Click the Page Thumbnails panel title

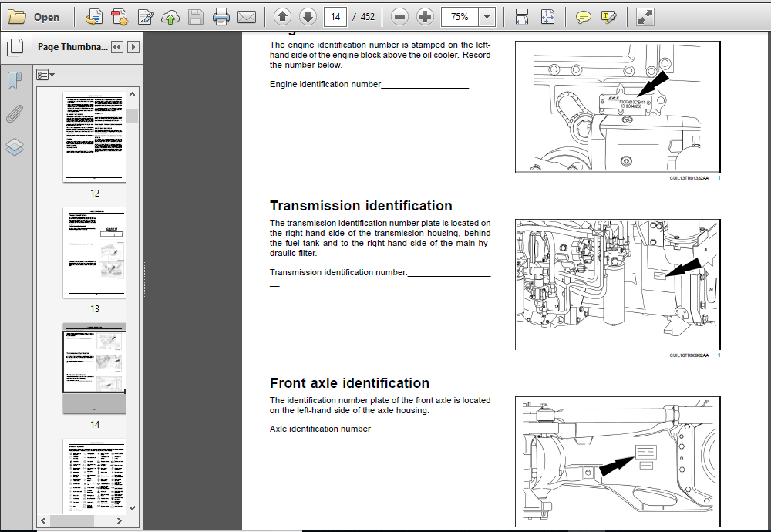point(72,47)
